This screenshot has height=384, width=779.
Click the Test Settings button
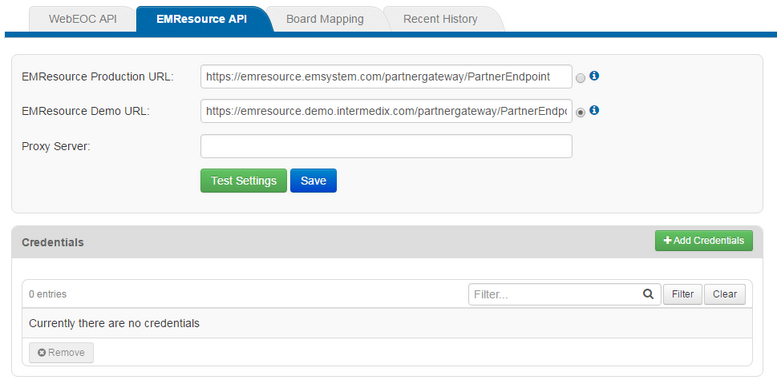(243, 181)
